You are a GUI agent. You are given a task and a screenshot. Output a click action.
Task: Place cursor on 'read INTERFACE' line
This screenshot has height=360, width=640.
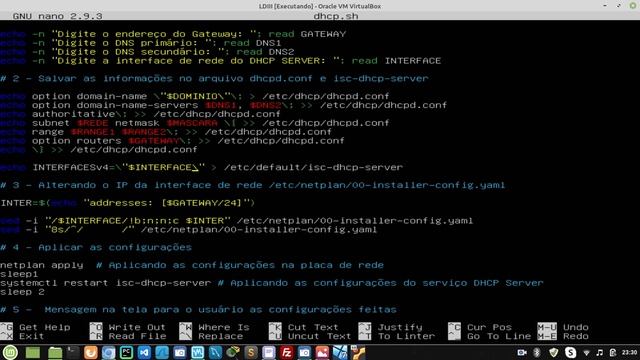(221, 61)
